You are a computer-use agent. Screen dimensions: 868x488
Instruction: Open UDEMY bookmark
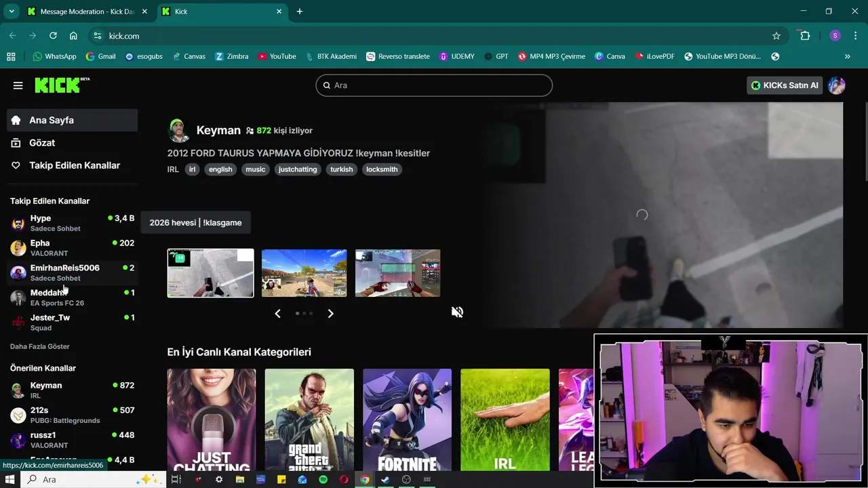456,56
